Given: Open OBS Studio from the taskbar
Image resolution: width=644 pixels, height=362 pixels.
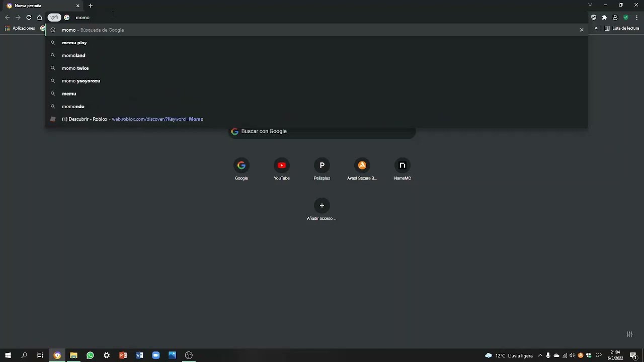Looking at the screenshot, I should (189, 355).
